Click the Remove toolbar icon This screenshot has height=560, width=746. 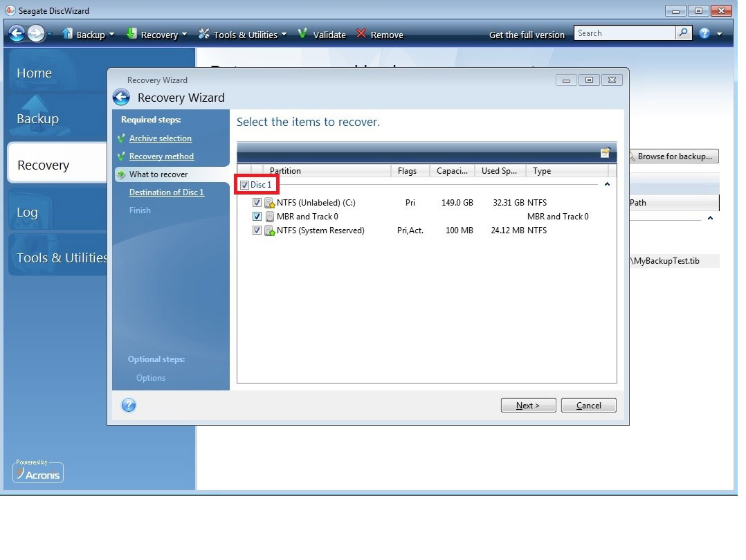coord(361,34)
